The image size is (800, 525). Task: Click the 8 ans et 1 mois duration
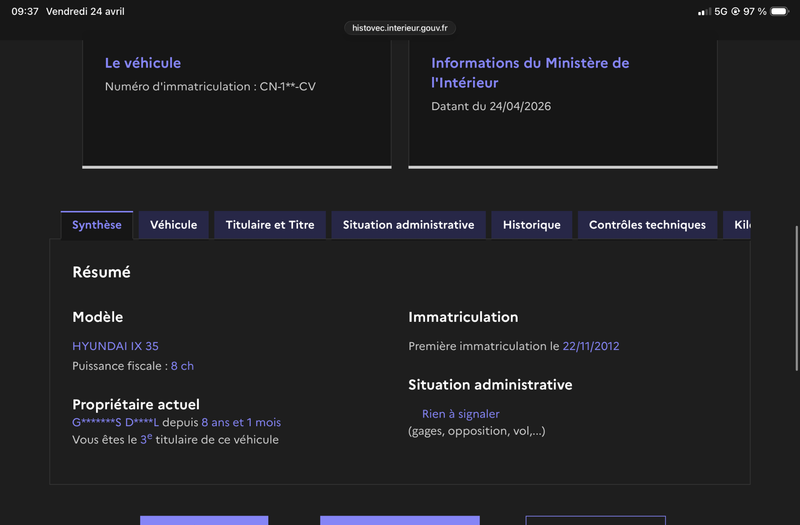(x=241, y=422)
